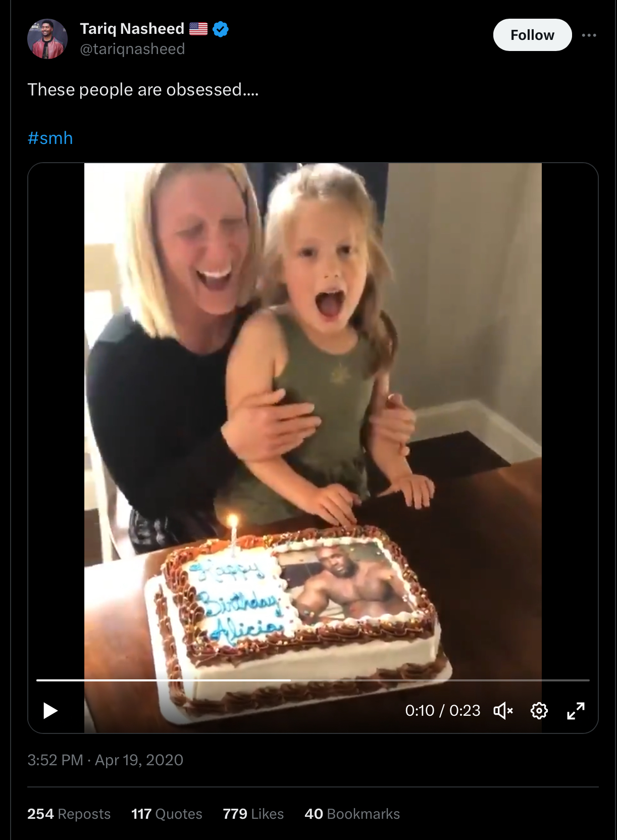The width and height of the screenshot is (617, 840).
Task: View the 254 Reposts list
Action: (69, 814)
